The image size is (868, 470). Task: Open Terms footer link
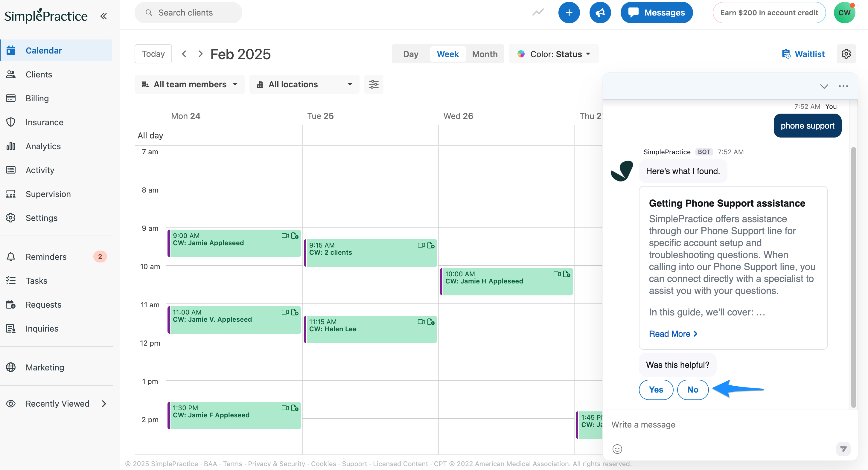pyautogui.click(x=232, y=464)
